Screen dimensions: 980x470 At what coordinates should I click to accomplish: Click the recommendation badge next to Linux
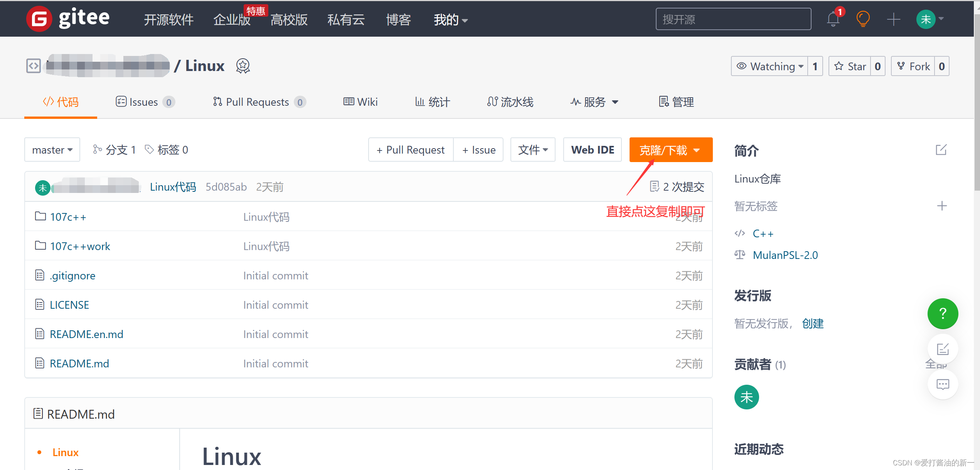[x=243, y=66]
